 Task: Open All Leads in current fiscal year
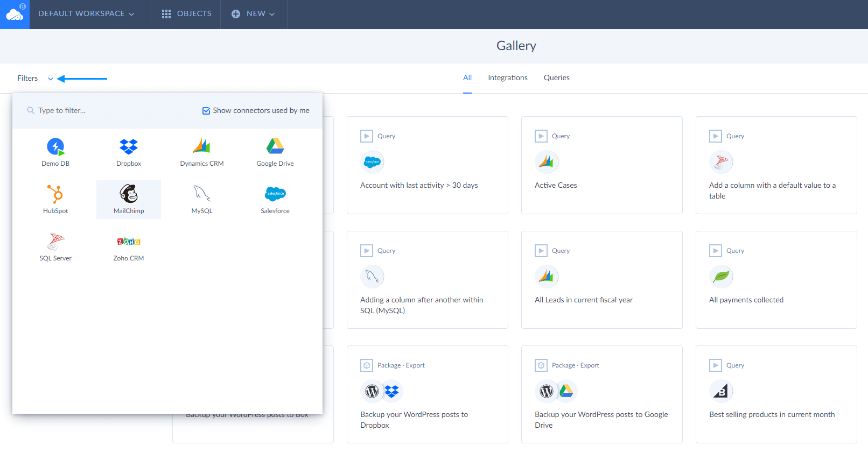602,280
